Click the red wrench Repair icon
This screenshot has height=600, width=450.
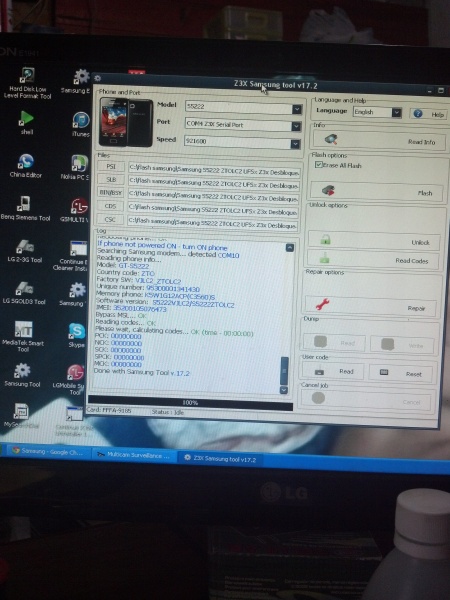click(x=322, y=305)
